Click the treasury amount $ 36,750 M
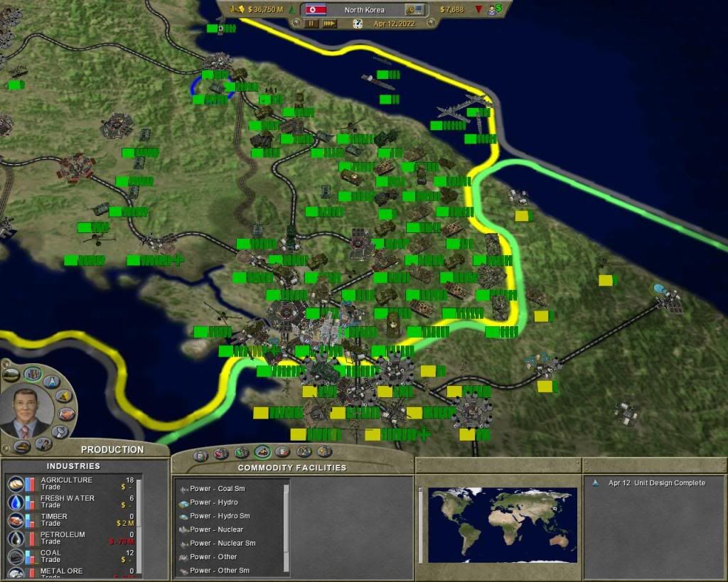The height and width of the screenshot is (582, 728). [x=265, y=9]
